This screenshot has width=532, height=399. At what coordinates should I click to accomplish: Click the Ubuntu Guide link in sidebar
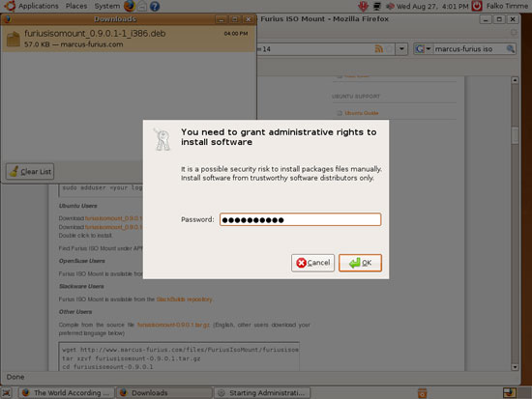[x=362, y=113]
